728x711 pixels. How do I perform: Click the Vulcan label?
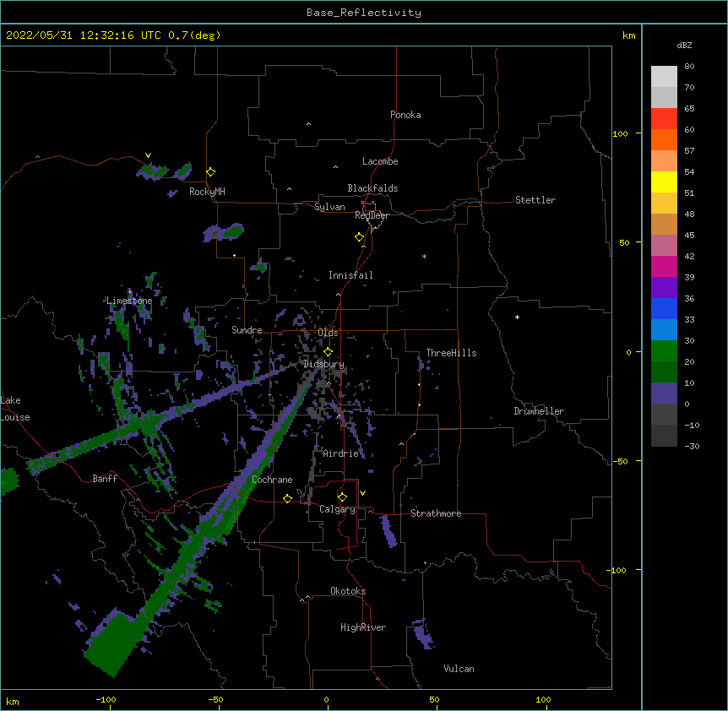coord(459,669)
